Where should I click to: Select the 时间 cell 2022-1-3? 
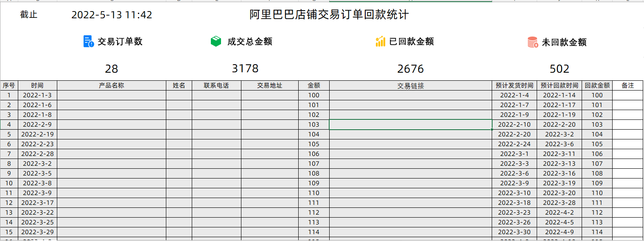(x=37, y=95)
